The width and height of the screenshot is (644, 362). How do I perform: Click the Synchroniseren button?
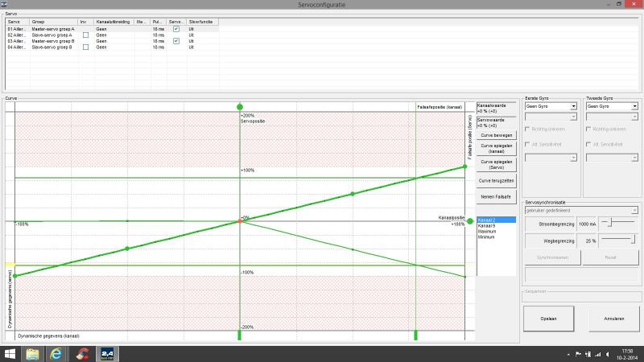[552, 257]
